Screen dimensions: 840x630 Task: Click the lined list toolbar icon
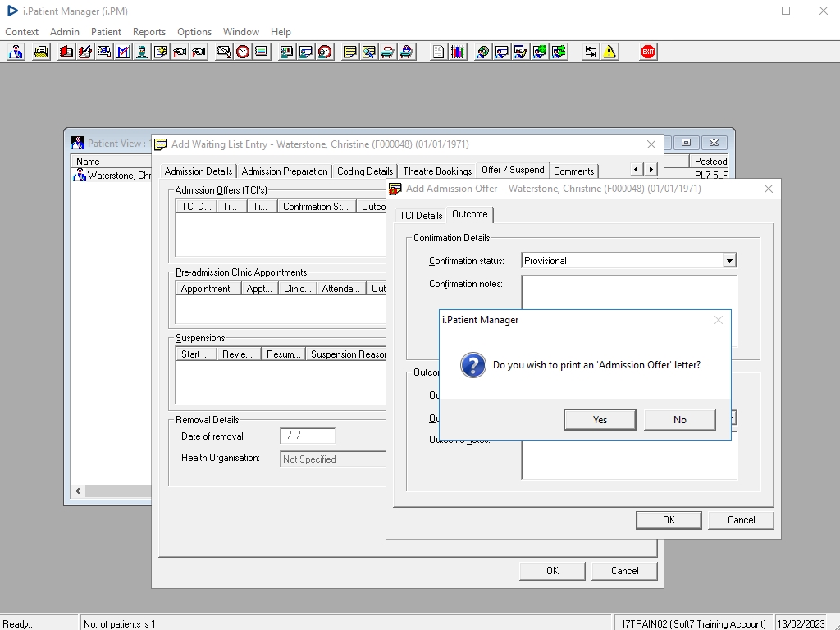coord(262,52)
